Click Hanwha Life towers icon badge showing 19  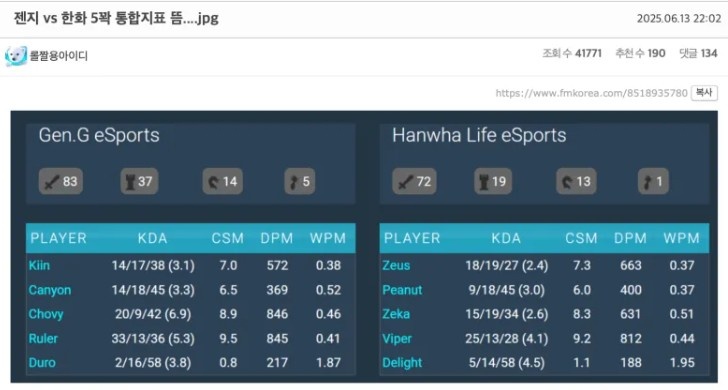pyautogui.click(x=493, y=181)
